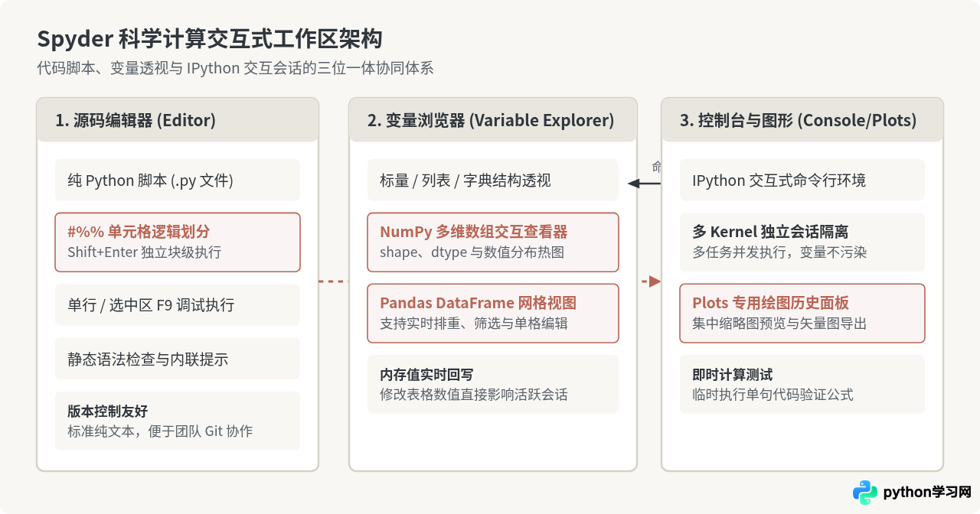Click '支持实时排重、筛选与单格编辑' text
The image size is (980, 514).
coord(474,324)
